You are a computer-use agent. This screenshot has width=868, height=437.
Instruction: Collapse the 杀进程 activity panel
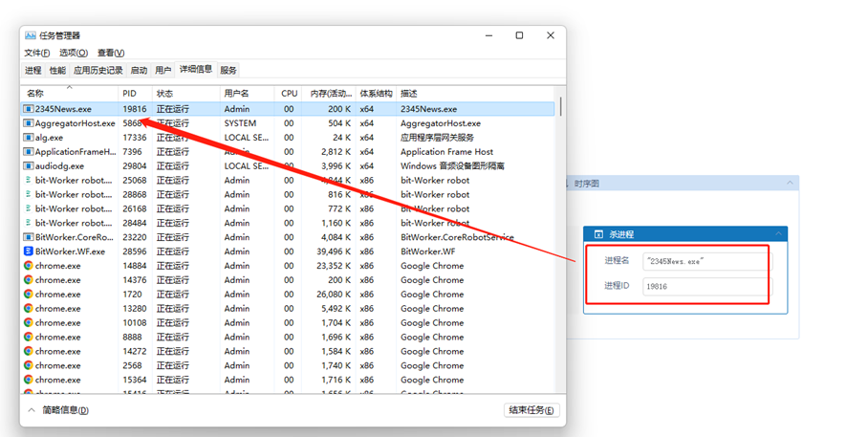[778, 234]
